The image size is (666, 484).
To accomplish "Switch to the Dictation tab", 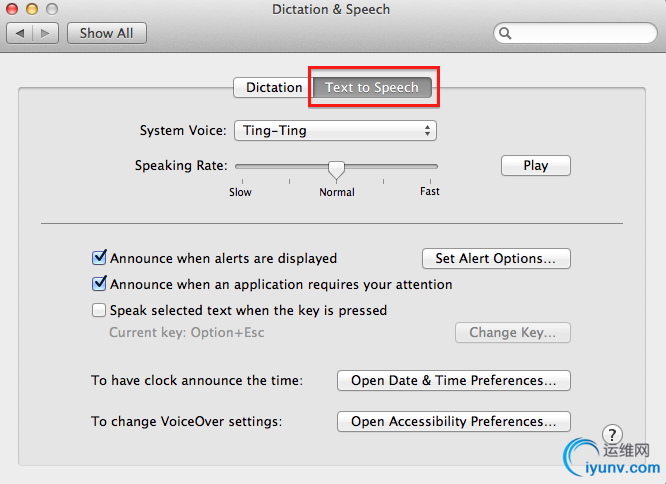I will (x=273, y=87).
